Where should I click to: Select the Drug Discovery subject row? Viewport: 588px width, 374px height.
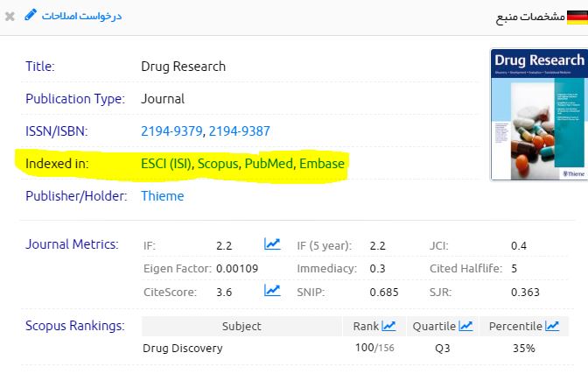point(182,349)
